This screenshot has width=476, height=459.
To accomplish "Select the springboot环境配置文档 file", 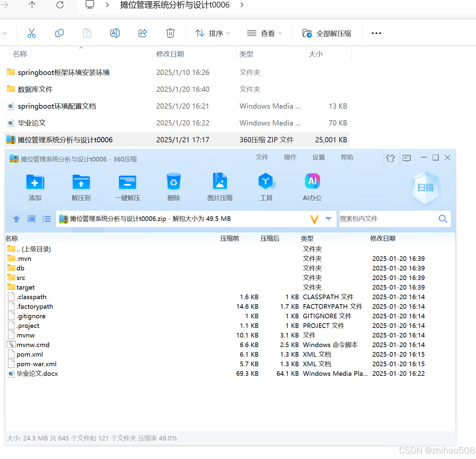I will tap(177, 106).
